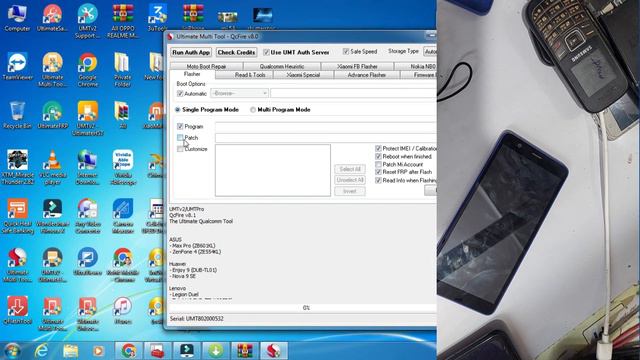This screenshot has height=360, width=640.
Task: Click the Patch file path field
Action: pyautogui.click(x=326, y=138)
